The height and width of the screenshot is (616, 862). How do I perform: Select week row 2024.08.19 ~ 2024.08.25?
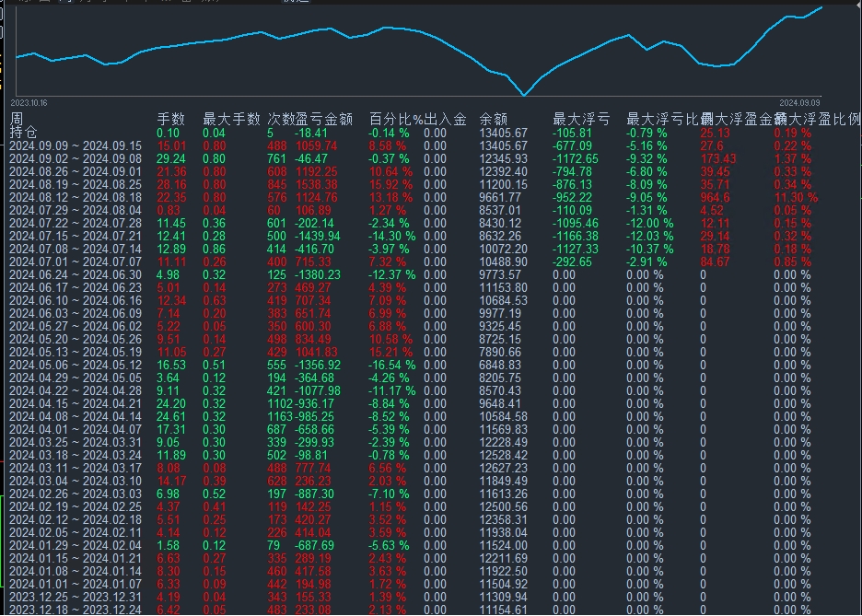click(76, 185)
